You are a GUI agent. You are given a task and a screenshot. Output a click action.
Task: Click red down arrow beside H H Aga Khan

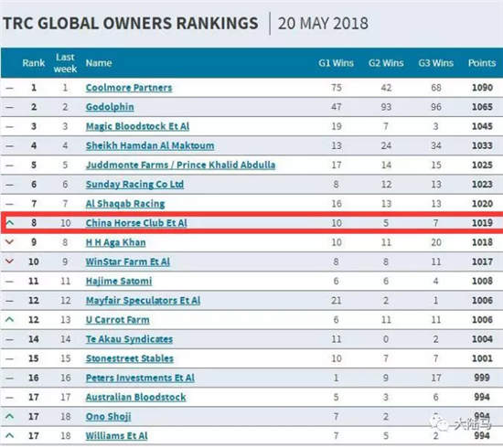click(x=10, y=241)
